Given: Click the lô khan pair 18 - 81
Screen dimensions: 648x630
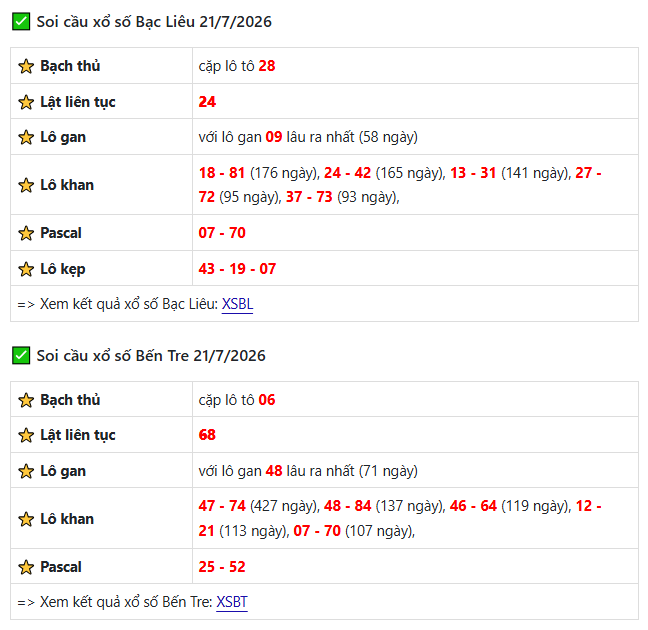Looking at the screenshot, I should pos(222,173).
